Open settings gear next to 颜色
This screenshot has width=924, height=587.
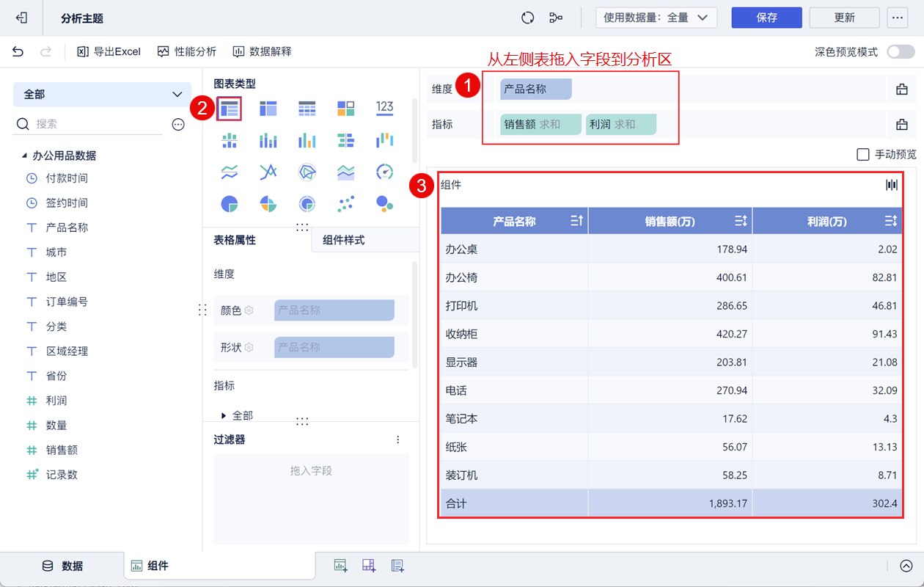[249, 310]
